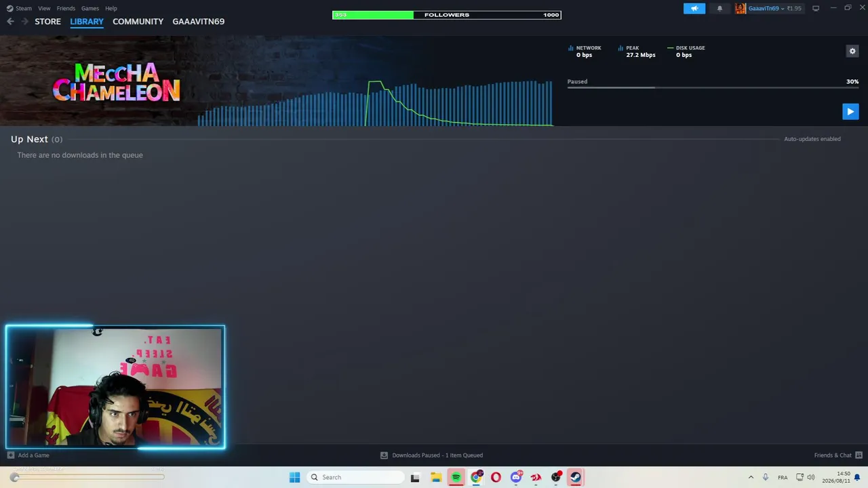Switch to the STORE tab

48,22
